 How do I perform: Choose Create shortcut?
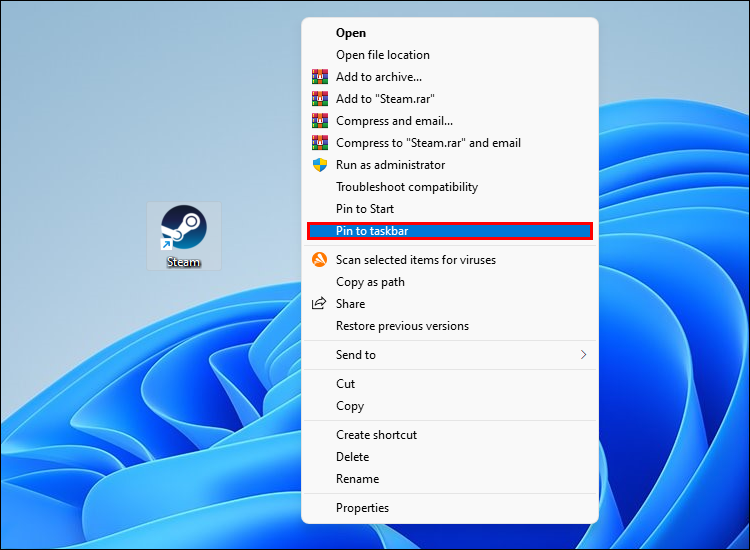(x=450, y=435)
